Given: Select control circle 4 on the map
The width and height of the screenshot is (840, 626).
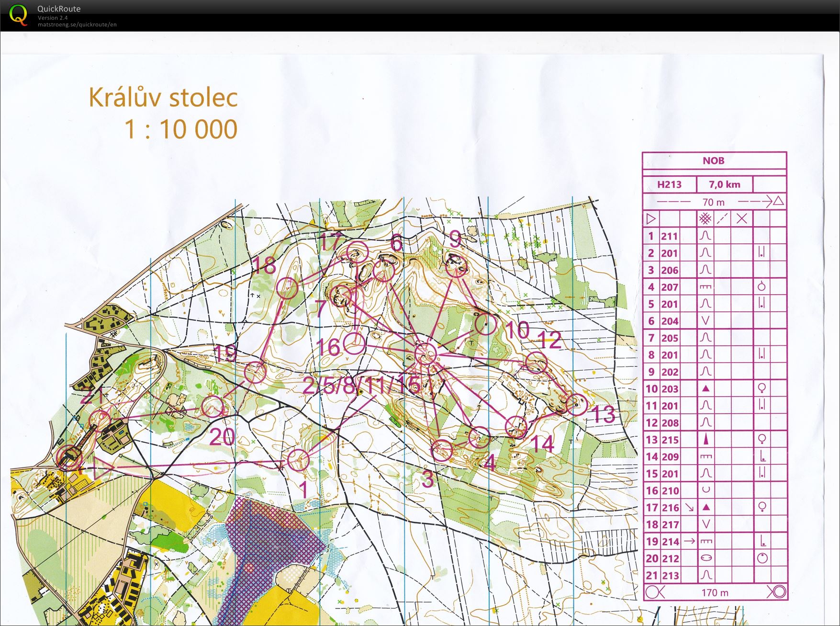Looking at the screenshot, I should pos(479,437).
